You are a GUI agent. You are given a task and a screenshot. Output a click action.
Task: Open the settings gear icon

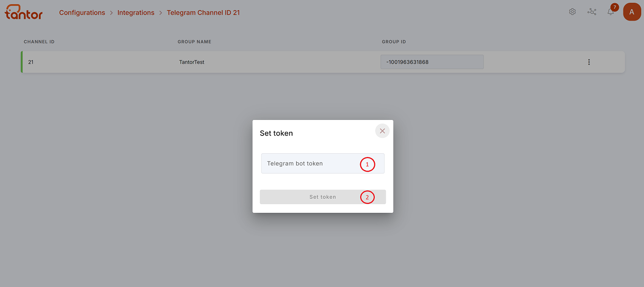[x=572, y=12]
